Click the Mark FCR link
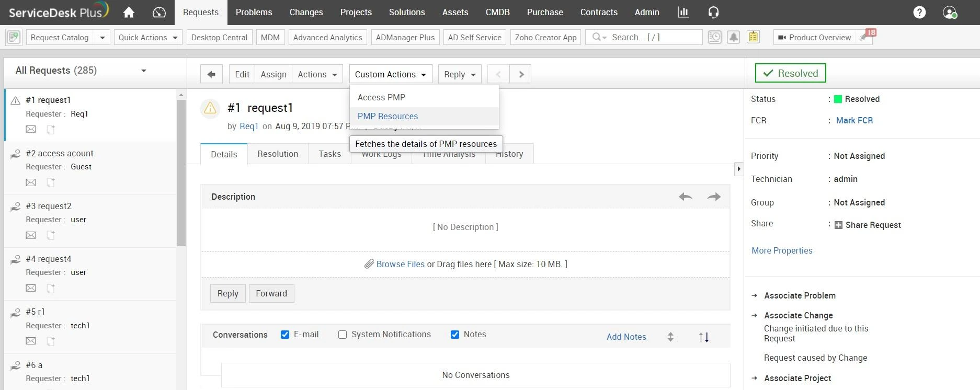980x390 pixels. pos(854,120)
